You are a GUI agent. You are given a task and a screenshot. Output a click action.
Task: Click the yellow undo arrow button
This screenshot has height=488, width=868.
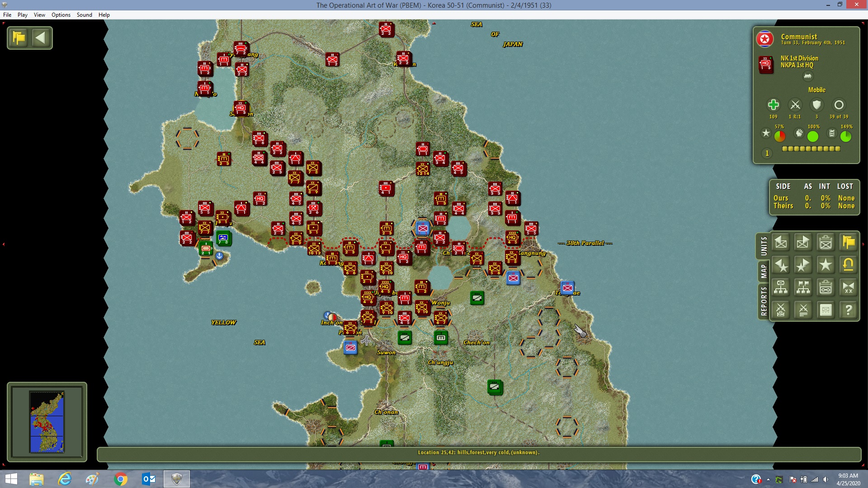pyautogui.click(x=849, y=265)
